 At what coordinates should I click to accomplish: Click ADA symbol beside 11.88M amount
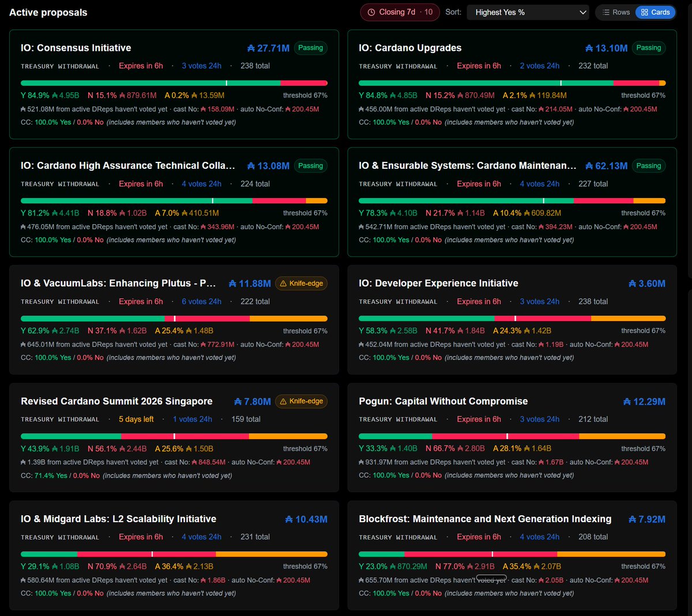click(232, 284)
